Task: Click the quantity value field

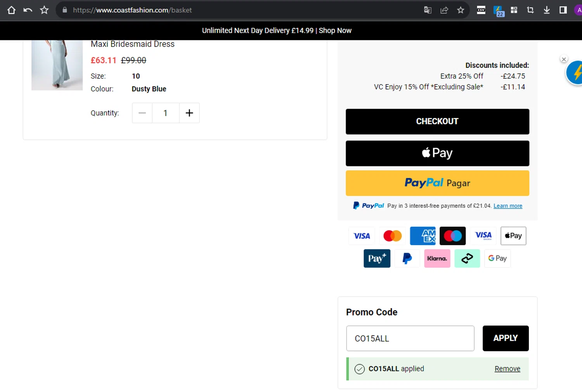Action: [166, 113]
